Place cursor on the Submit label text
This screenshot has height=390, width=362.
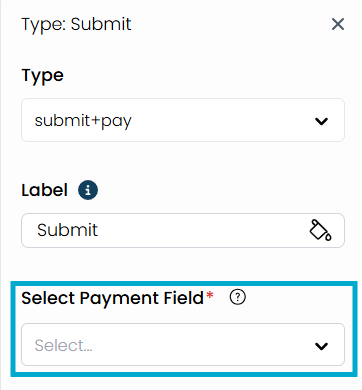[68, 230]
